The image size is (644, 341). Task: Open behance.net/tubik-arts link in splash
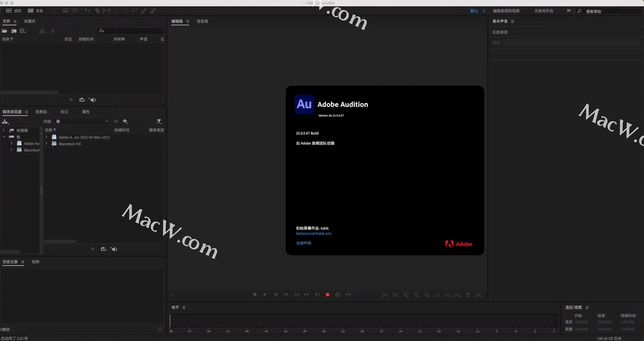click(x=314, y=234)
